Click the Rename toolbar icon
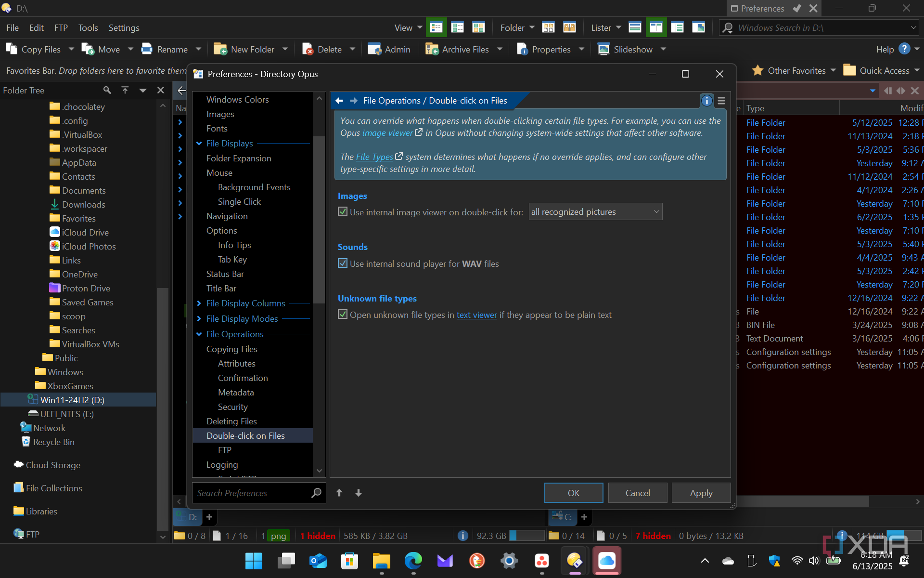Viewport: 924px width, 578px height. 147,49
